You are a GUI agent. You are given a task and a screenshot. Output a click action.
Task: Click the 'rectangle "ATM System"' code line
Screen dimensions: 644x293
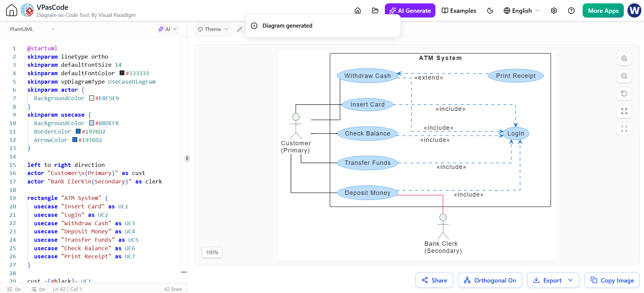pos(67,198)
